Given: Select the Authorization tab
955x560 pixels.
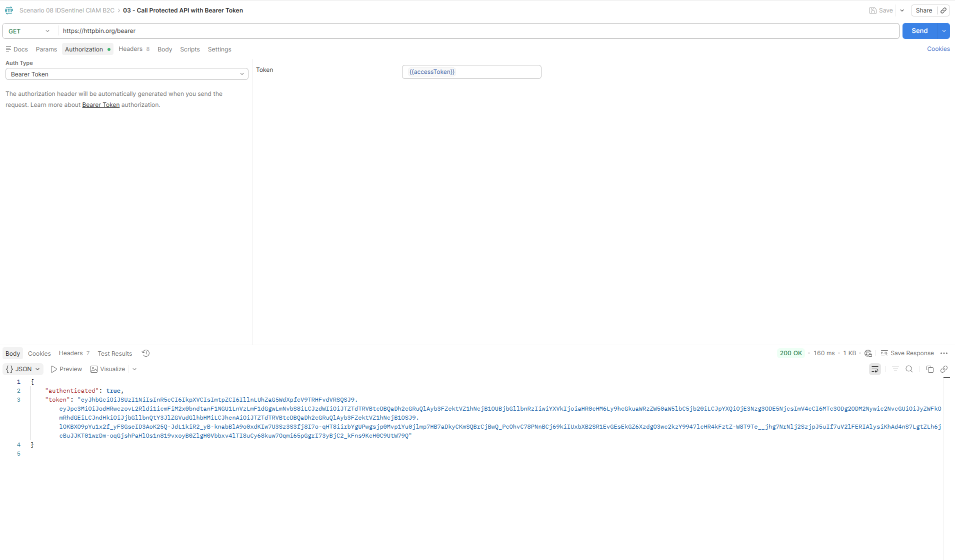Looking at the screenshot, I should 87,49.
